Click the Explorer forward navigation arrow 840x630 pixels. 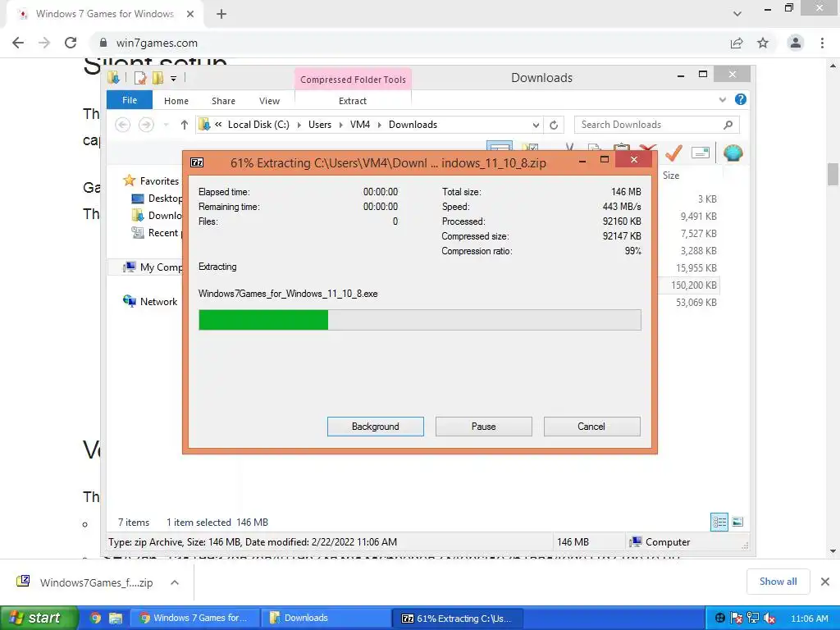(x=146, y=125)
